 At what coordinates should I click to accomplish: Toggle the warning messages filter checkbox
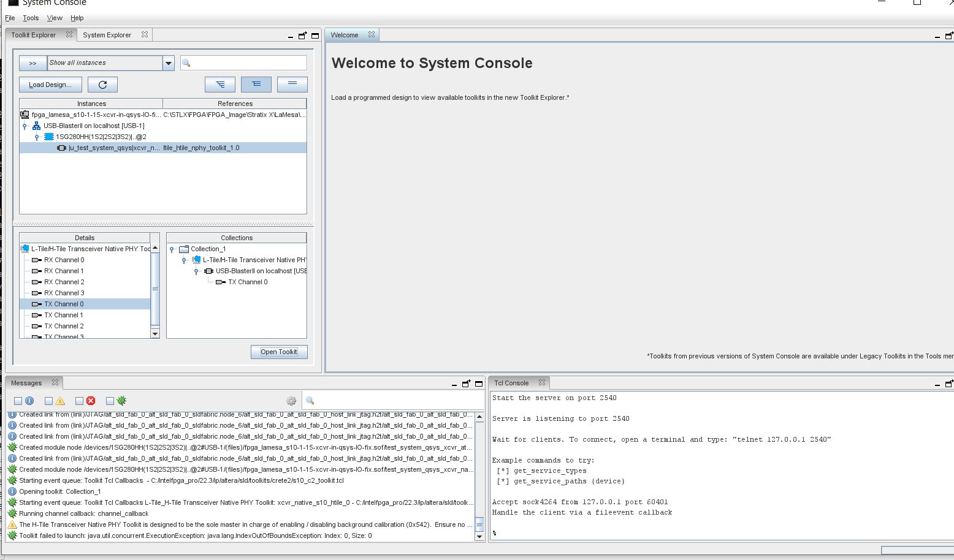(48, 401)
